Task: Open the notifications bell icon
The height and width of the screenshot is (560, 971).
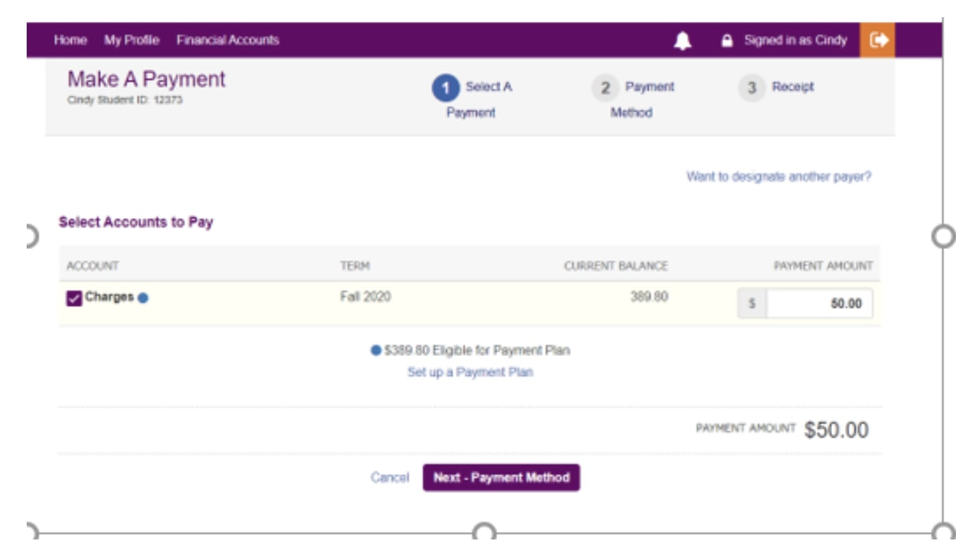Action: tap(683, 41)
